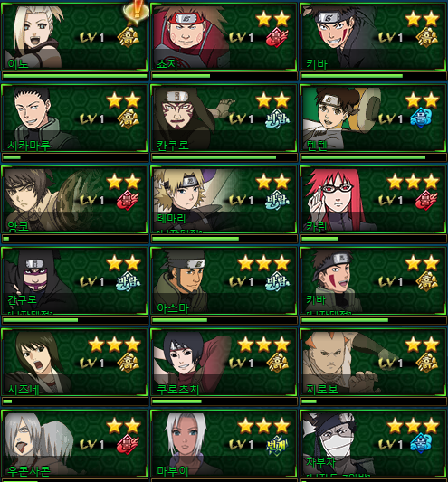Click the earth element icon on 시카마루 card
Image resolution: width=448 pixels, height=482 pixels.
point(128,118)
